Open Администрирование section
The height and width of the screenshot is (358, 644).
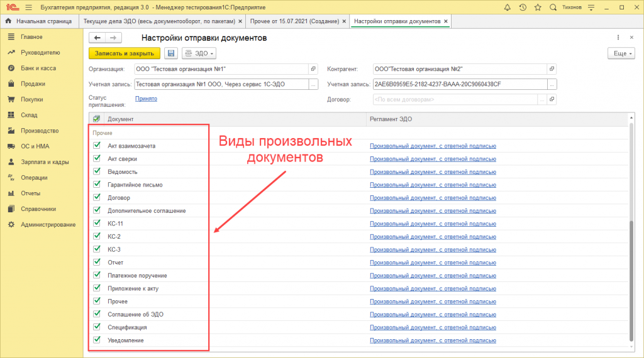tap(48, 224)
